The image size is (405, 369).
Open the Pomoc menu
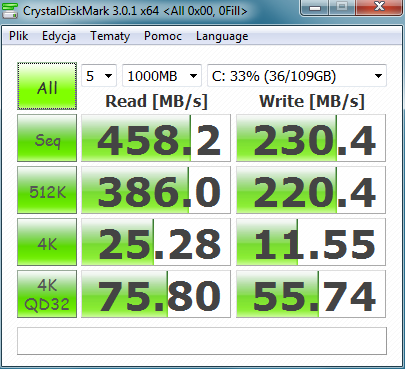(x=163, y=36)
